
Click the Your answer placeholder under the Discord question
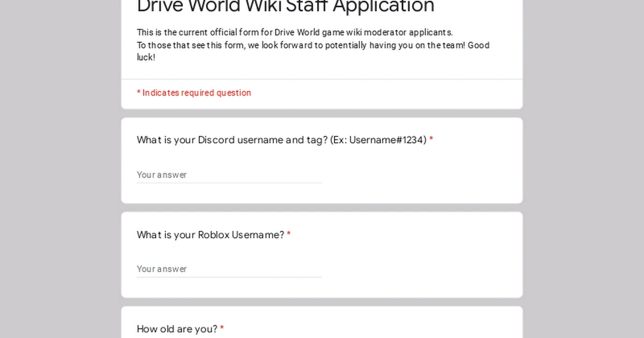[162, 174]
